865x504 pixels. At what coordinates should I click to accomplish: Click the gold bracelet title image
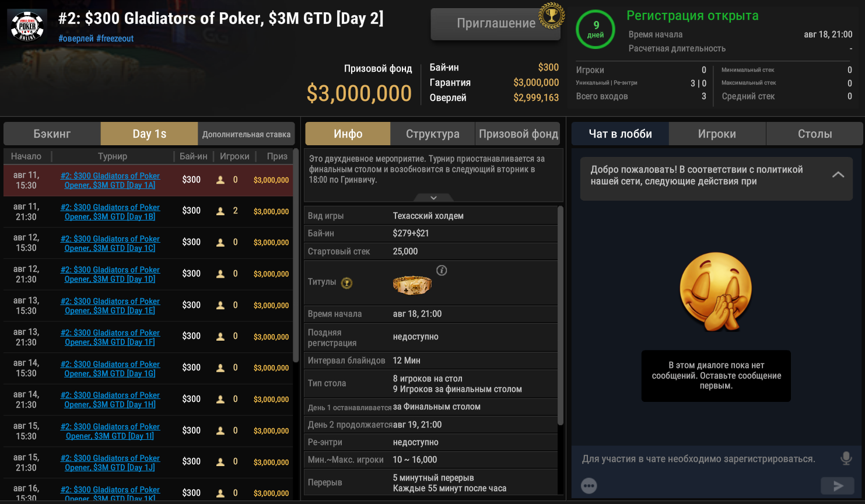412,285
